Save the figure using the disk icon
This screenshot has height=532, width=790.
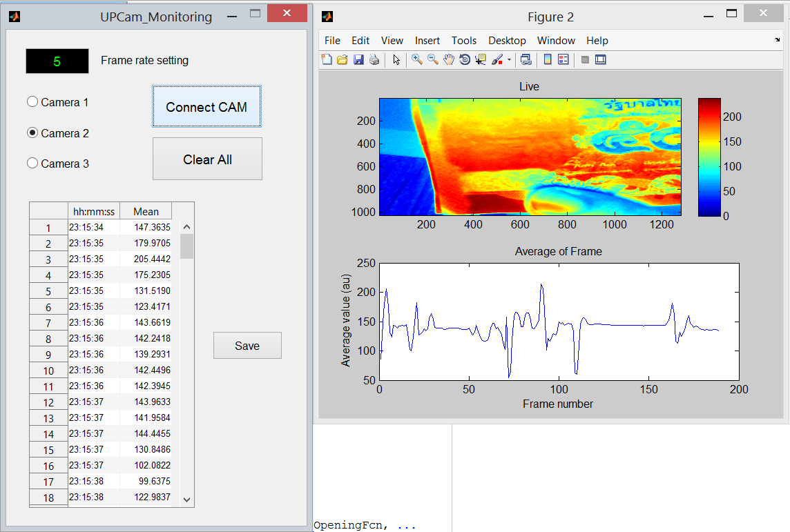click(358, 59)
